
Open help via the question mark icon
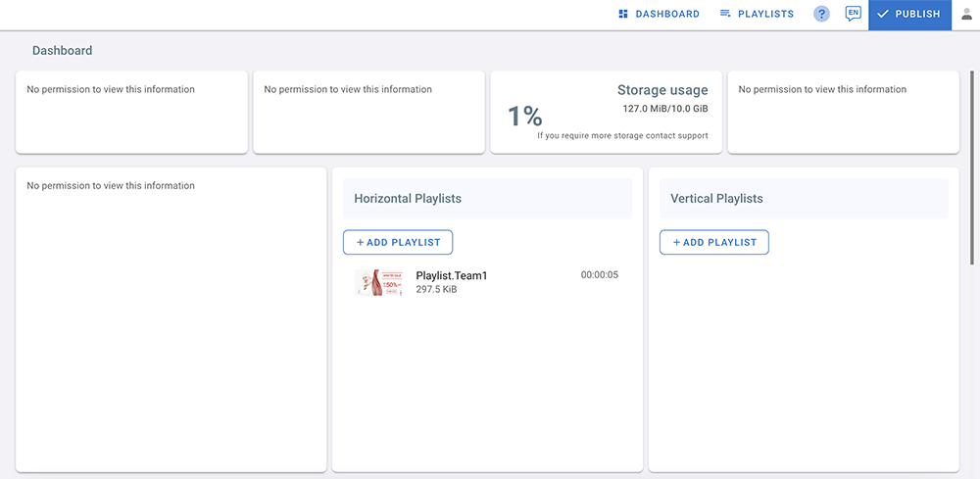(822, 14)
